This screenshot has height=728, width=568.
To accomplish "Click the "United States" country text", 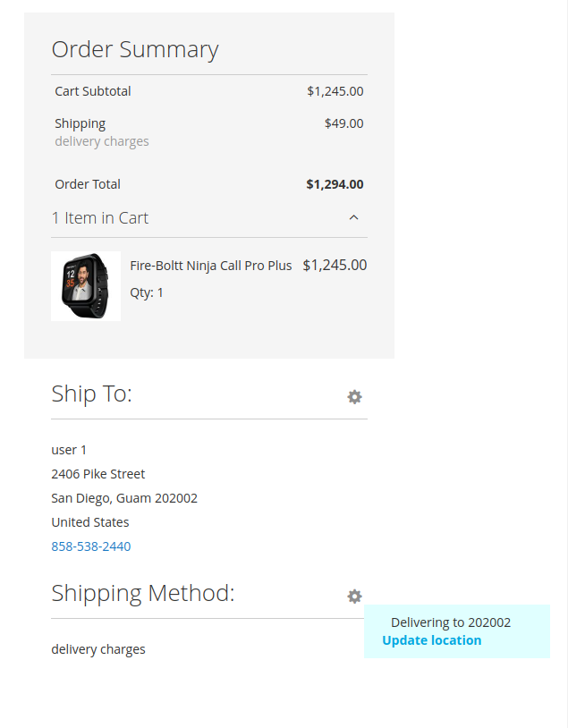I will [90, 522].
